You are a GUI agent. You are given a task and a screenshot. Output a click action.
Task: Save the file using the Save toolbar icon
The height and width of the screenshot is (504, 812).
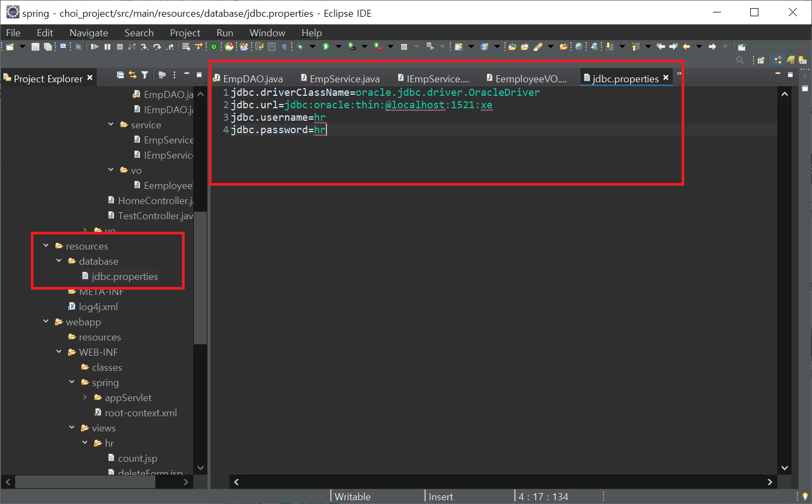(35, 47)
